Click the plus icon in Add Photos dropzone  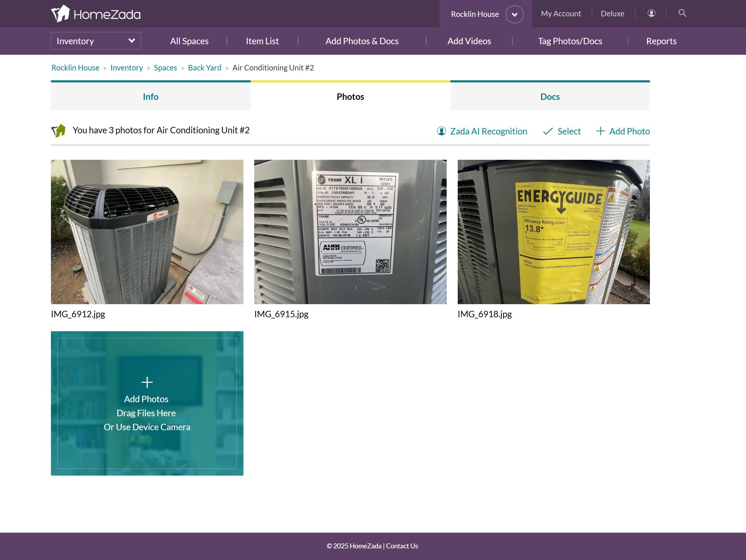click(147, 382)
